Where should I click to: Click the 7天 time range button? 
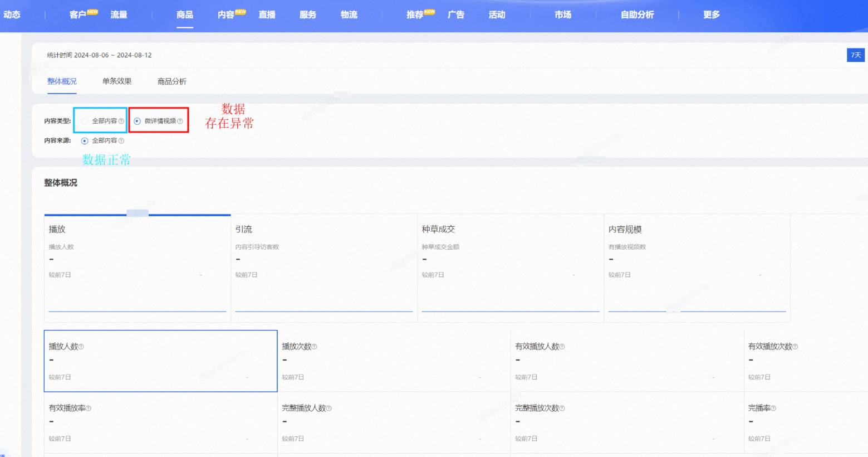[856, 55]
